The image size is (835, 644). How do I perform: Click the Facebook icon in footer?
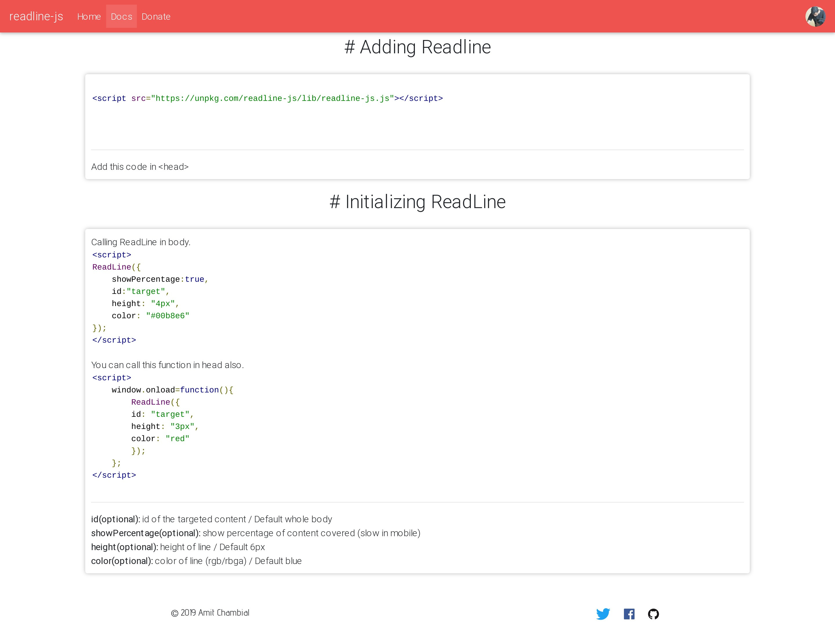[629, 614]
